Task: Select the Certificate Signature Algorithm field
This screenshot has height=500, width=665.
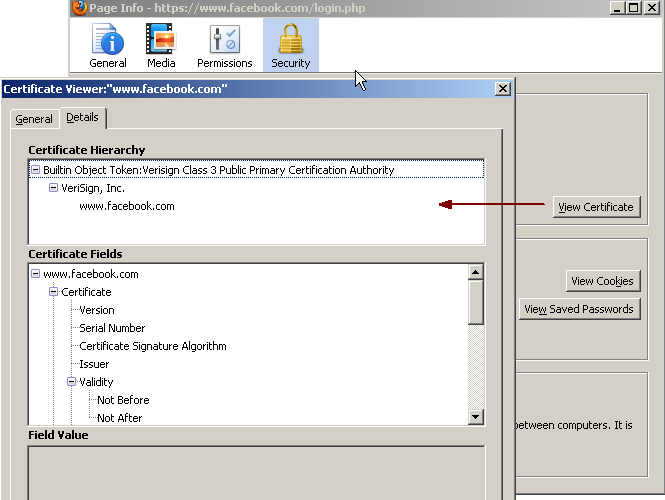Action: 153,346
